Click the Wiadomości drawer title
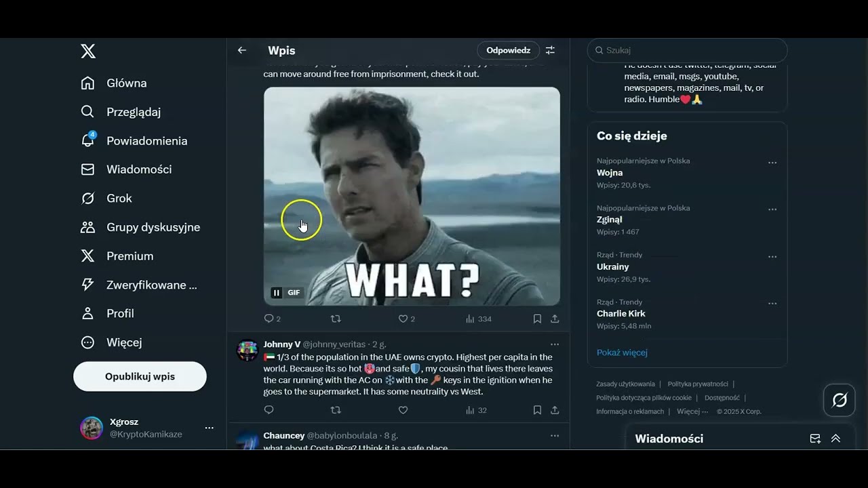Screen dimensions: 868x488 669,439
